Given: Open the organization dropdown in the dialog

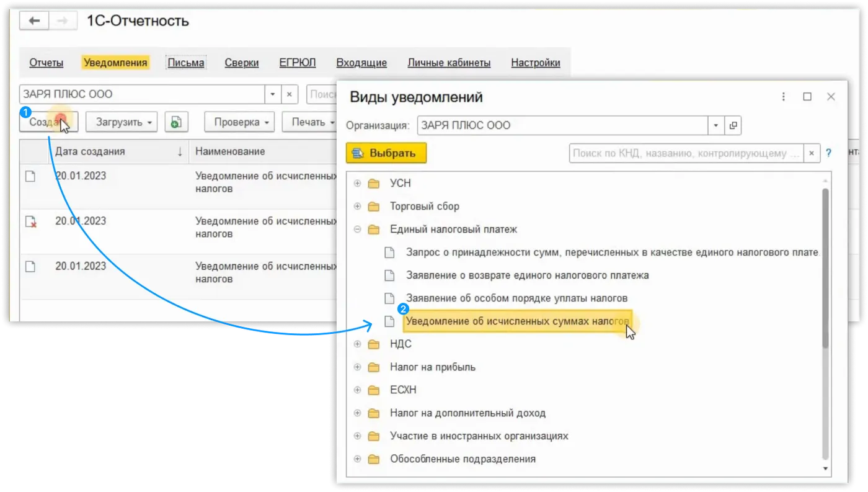Looking at the screenshot, I should 716,125.
